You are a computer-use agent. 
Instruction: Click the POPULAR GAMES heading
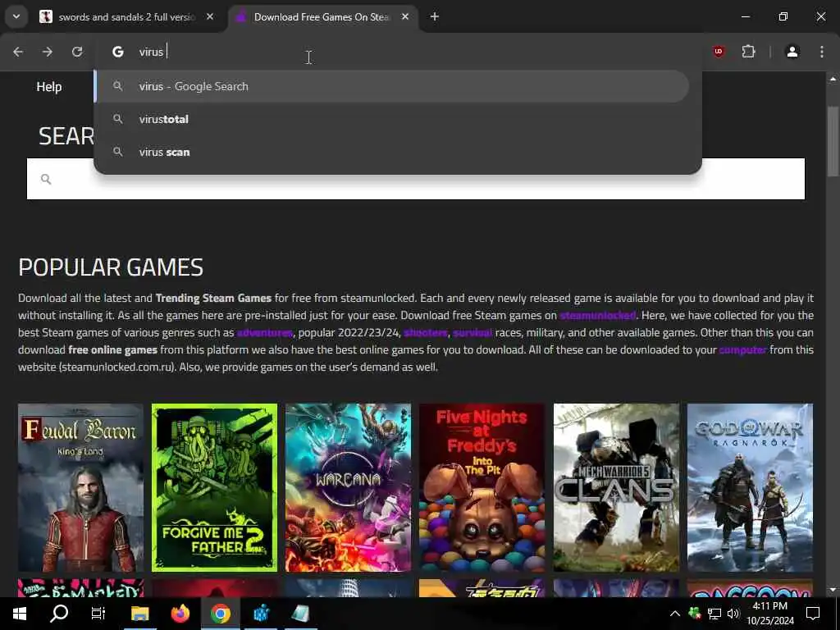[x=111, y=267]
